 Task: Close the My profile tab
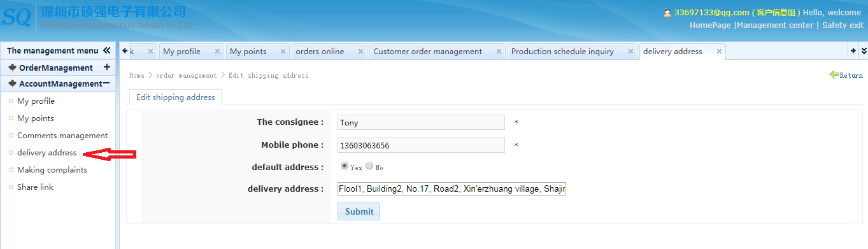click(217, 52)
